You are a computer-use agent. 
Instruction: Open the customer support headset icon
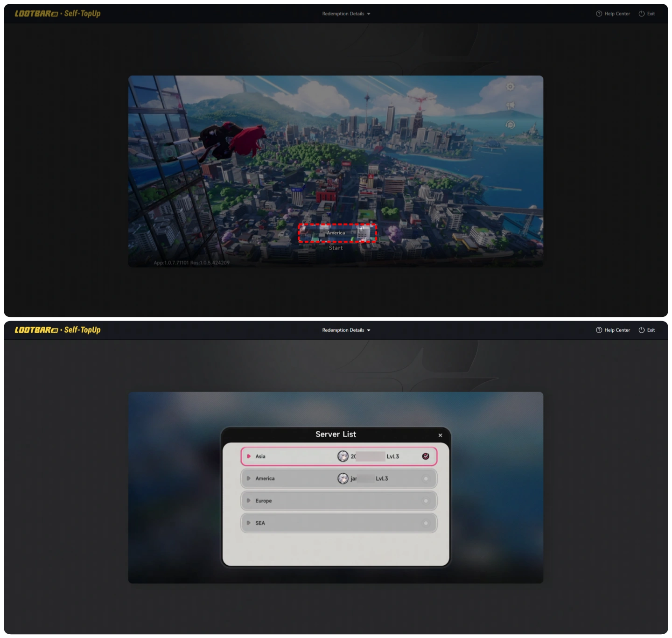coord(510,125)
